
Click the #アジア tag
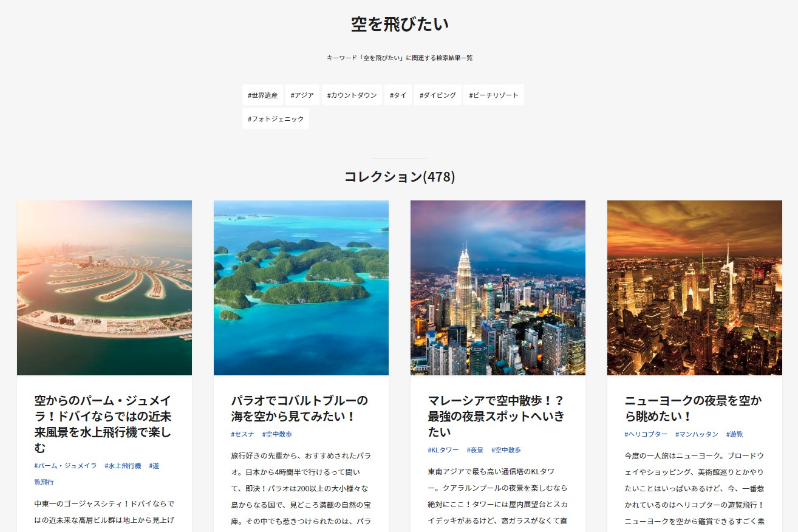pos(302,95)
